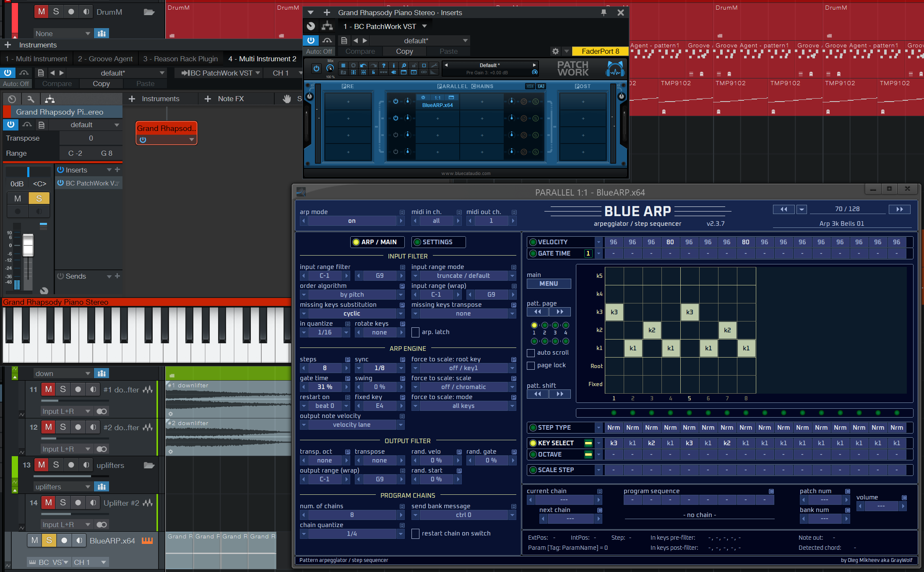
Task: Go to next pattern page
Action: [560, 312]
